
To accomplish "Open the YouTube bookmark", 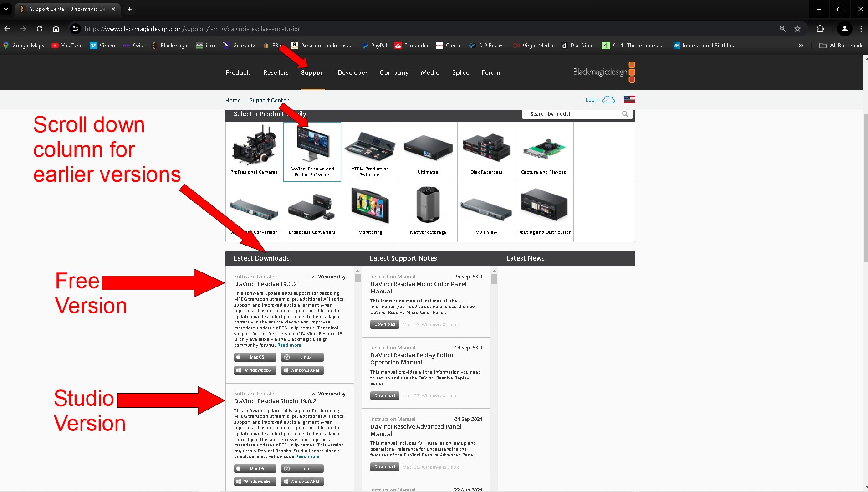I will pyautogui.click(x=67, y=46).
